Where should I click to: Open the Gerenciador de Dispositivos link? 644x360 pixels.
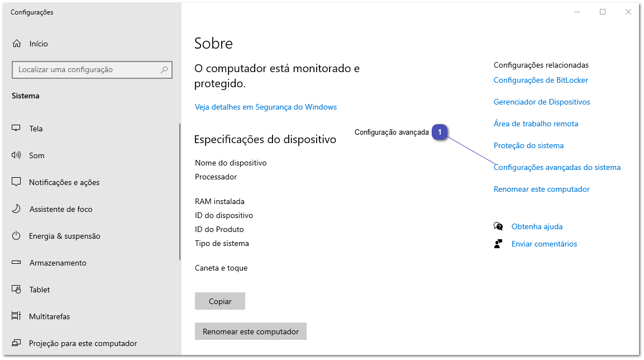(541, 102)
